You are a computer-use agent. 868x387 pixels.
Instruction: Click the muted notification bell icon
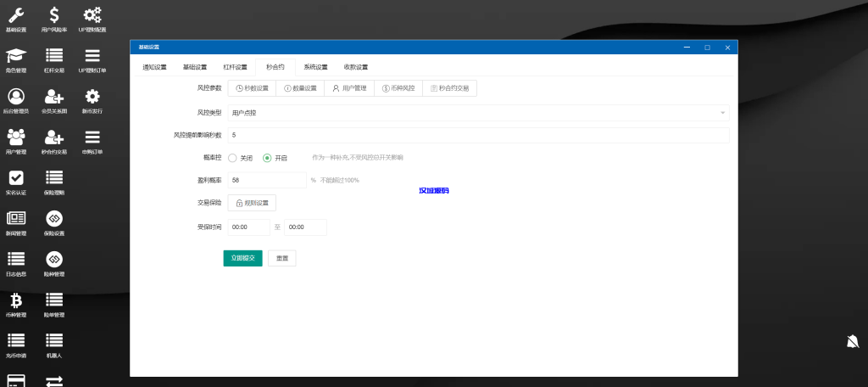[x=853, y=341]
